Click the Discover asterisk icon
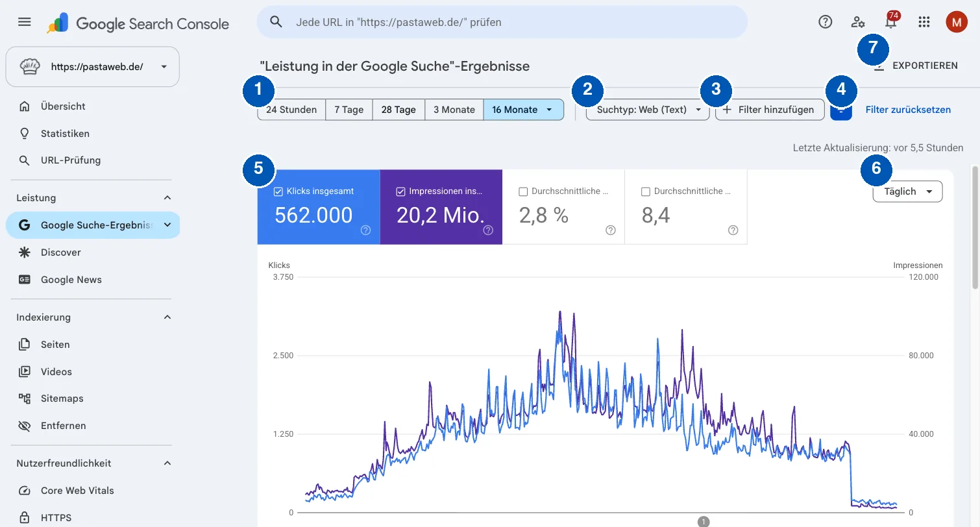 pyautogui.click(x=25, y=252)
